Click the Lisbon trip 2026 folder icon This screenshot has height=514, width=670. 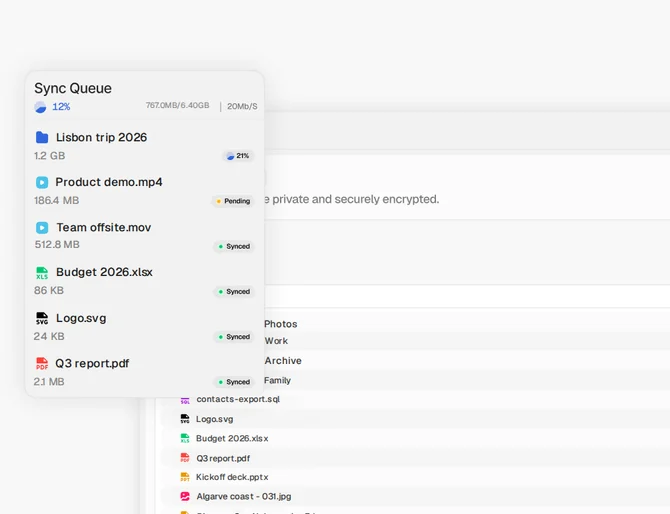coord(42,137)
